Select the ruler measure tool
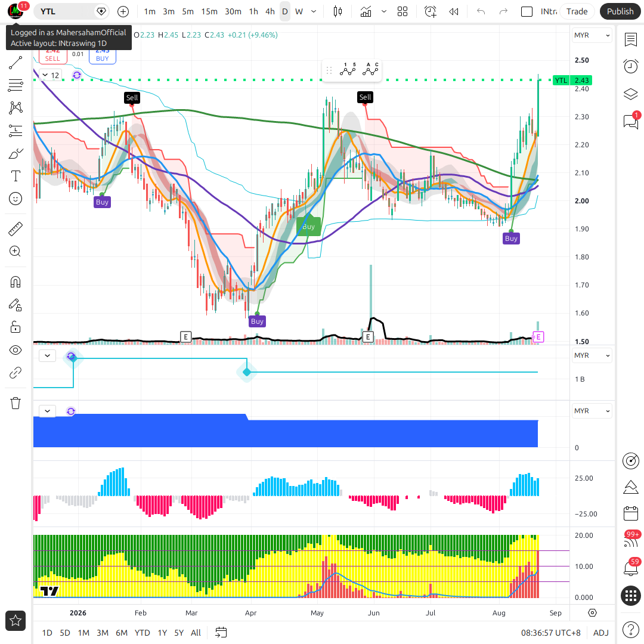The image size is (644, 644). click(16, 229)
